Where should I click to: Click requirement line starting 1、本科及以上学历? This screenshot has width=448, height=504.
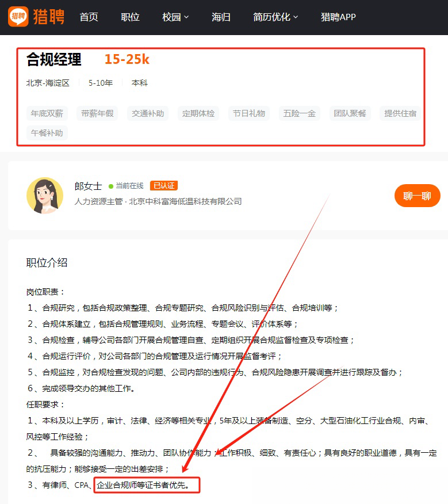pos(228,429)
